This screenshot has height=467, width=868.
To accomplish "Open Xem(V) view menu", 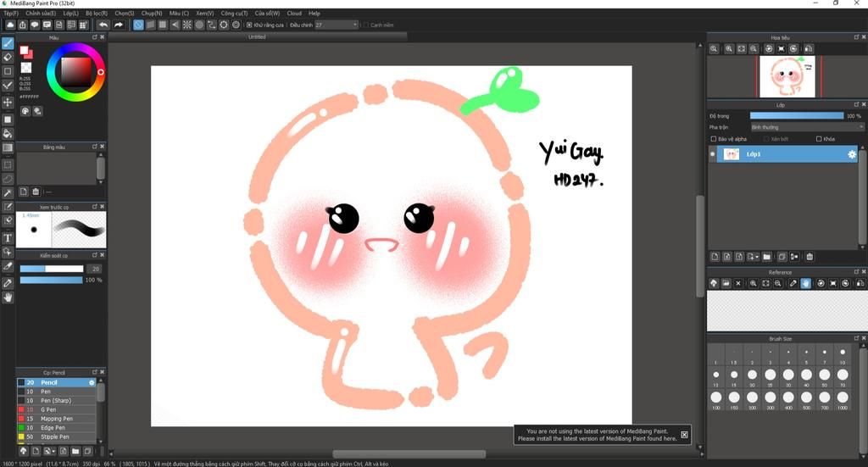I will [x=205, y=14].
